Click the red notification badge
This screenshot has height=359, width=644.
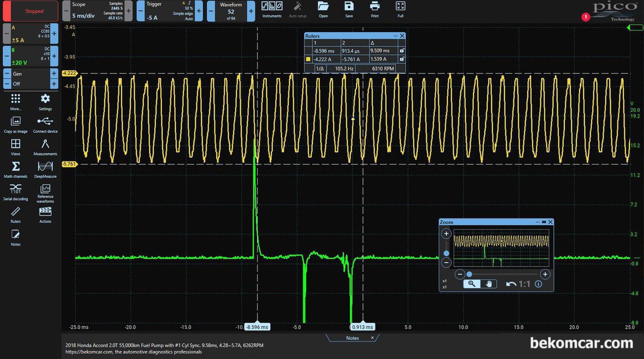coord(586,17)
